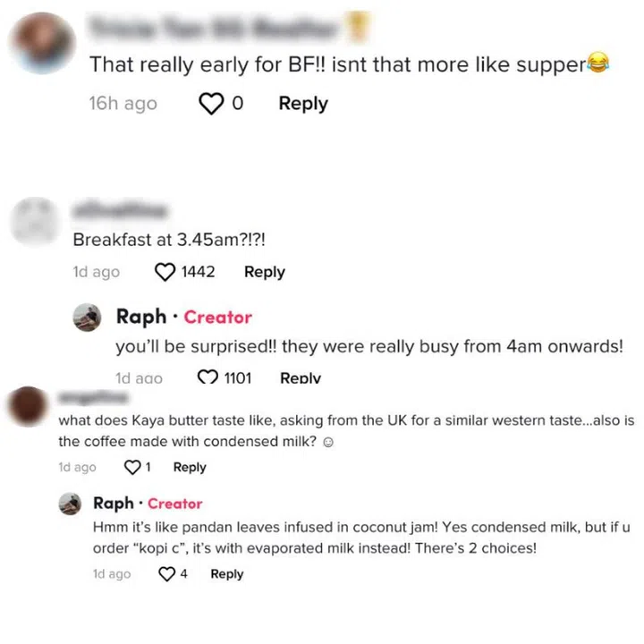Open the top commenter's blurred profile picture
The width and height of the screenshot is (644, 644).
pyautogui.click(x=43, y=43)
